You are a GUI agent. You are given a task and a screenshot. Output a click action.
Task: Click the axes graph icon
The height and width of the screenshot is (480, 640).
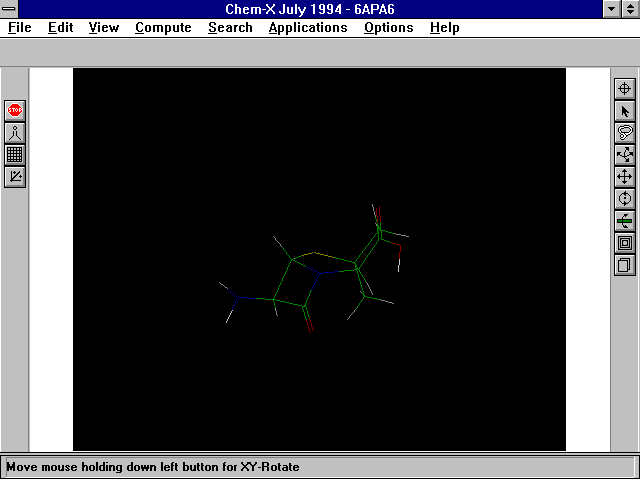[x=14, y=176]
